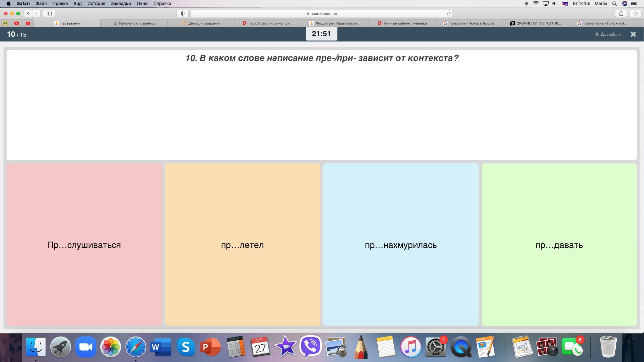Click the privacy shield icon
This screenshot has width=644, height=362.
[x=182, y=14]
